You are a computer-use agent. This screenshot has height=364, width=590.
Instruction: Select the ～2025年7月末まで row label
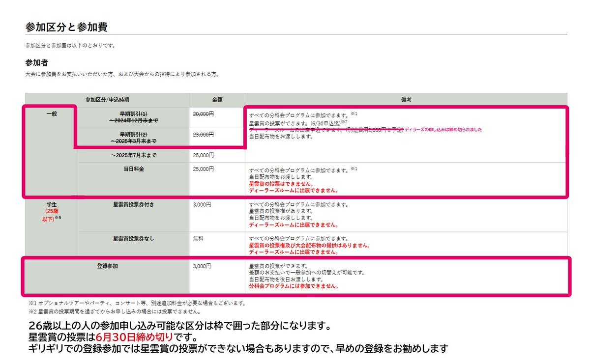133,155
